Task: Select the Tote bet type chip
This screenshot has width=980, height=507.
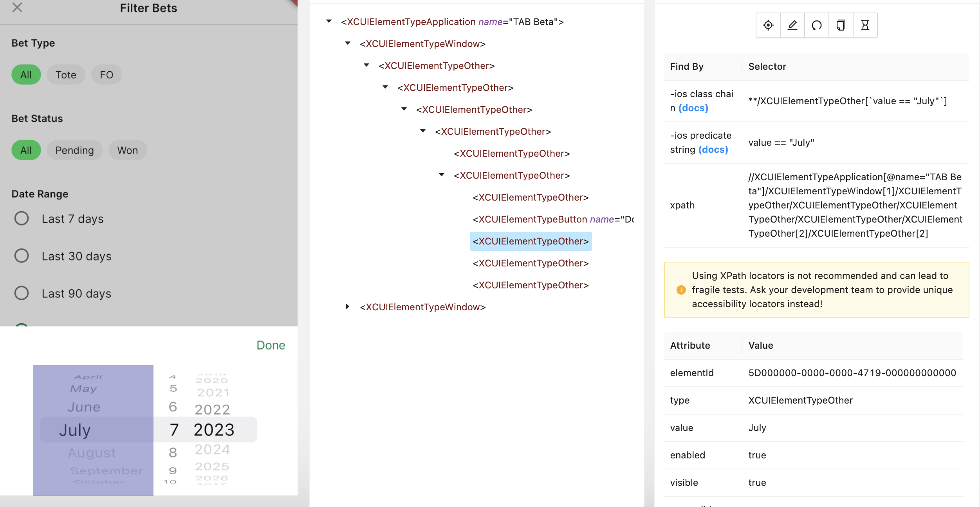Action: 66,75
